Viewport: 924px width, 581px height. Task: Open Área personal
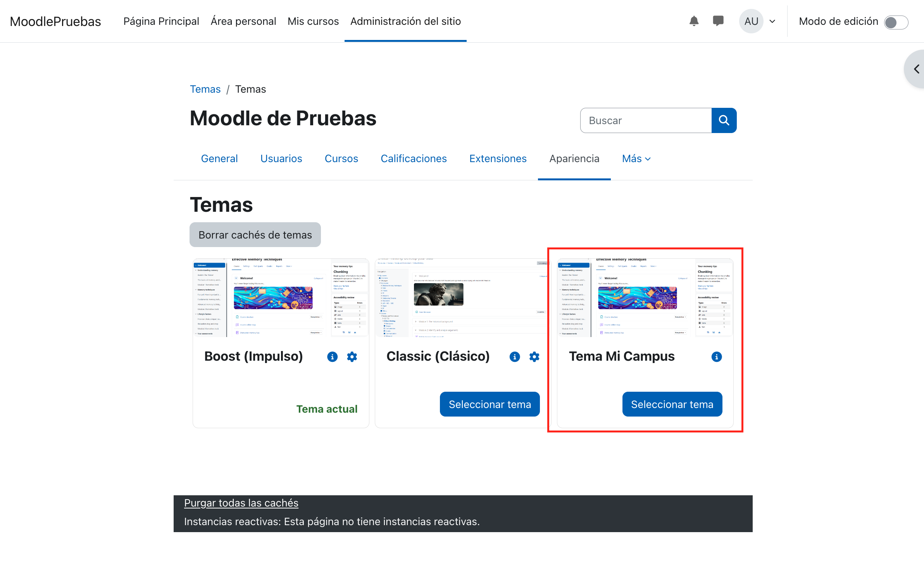(x=243, y=21)
